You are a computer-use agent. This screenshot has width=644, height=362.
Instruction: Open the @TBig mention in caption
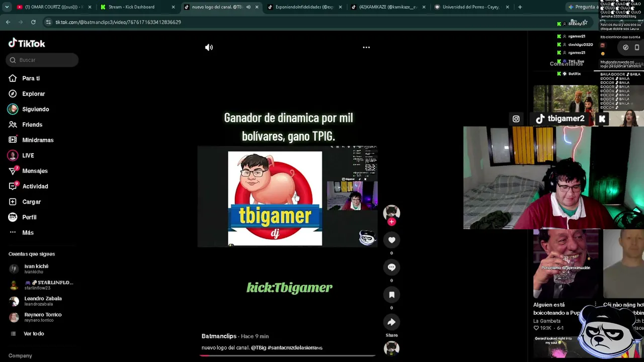tap(259, 348)
